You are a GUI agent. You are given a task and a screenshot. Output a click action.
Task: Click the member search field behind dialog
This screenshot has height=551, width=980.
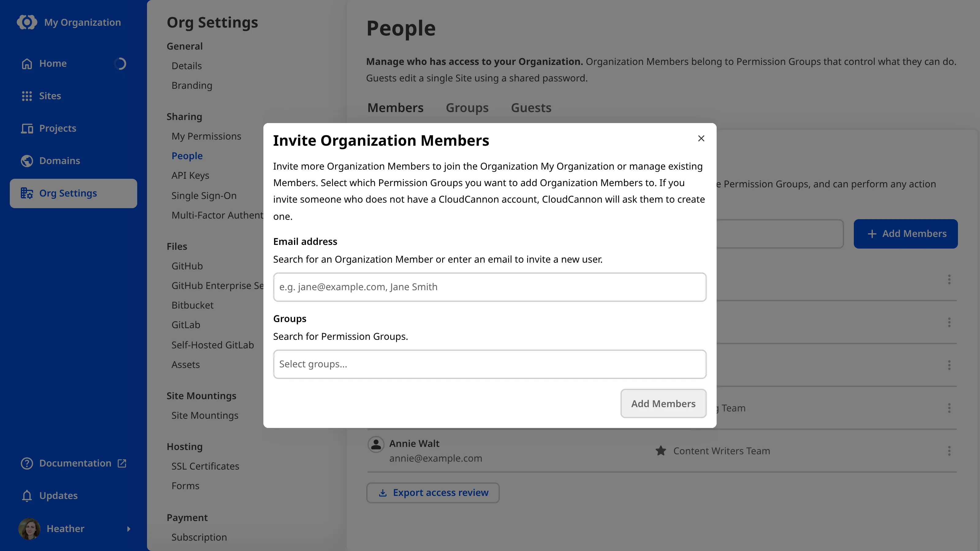780,234
